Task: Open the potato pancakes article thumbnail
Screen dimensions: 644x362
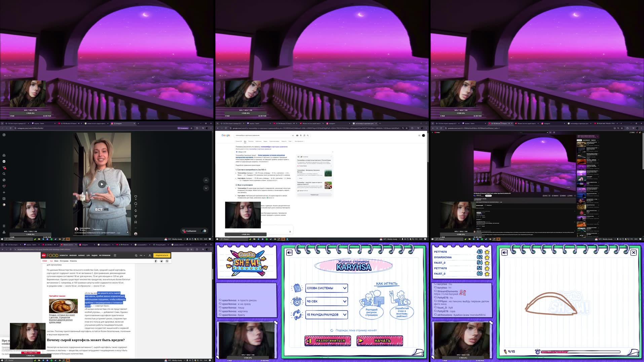Action: pos(63,306)
